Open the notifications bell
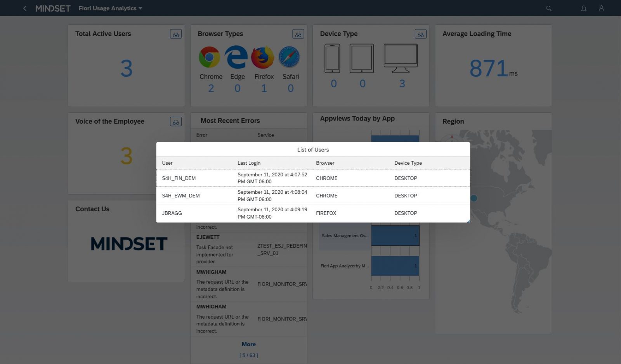 pos(584,8)
